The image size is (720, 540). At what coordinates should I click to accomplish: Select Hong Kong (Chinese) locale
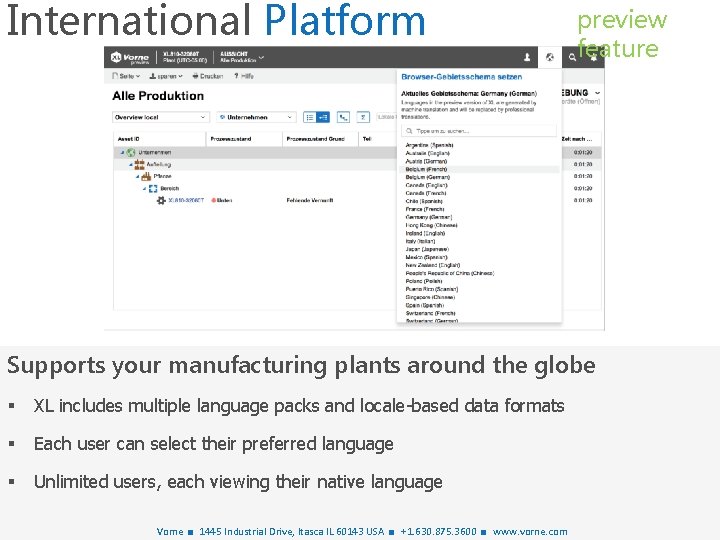pos(431,225)
